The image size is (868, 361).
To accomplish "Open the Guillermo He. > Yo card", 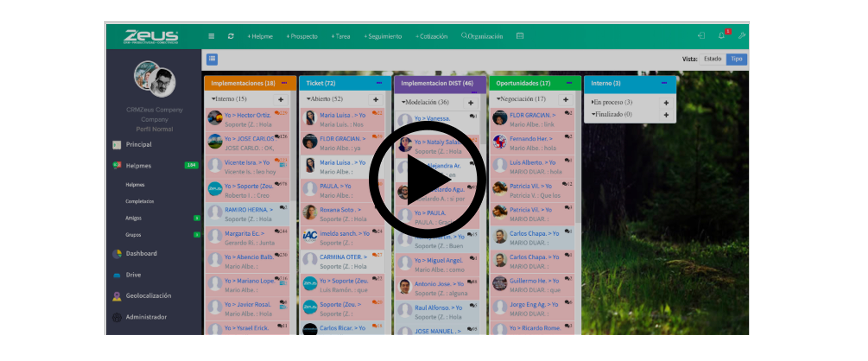I will coord(533,285).
